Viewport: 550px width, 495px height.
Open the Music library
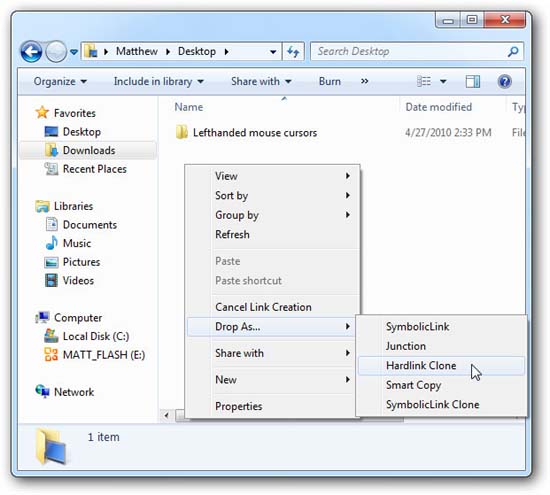tap(76, 243)
